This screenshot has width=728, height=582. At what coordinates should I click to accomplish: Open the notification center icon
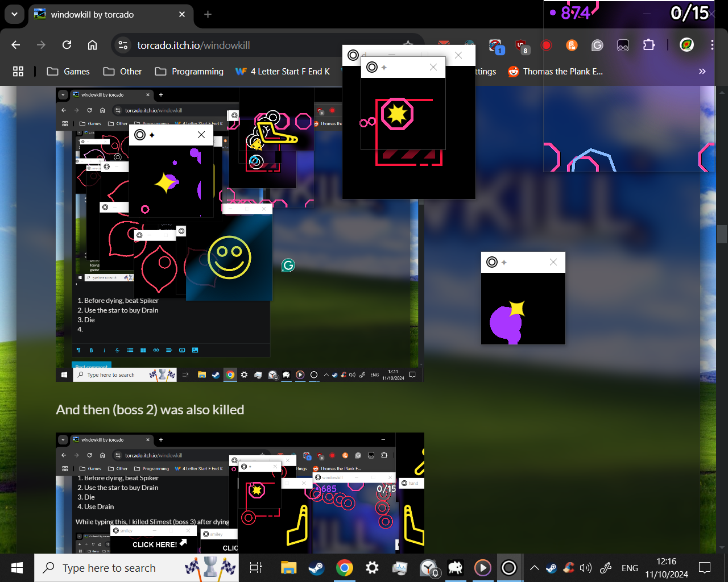(x=705, y=568)
